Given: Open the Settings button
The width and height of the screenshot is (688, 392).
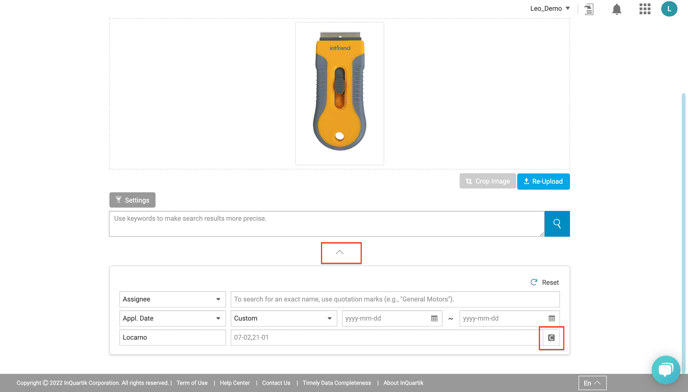Looking at the screenshot, I should tap(132, 200).
